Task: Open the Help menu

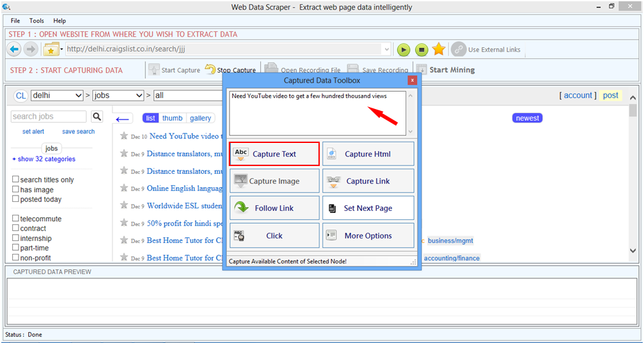Action: tap(60, 21)
